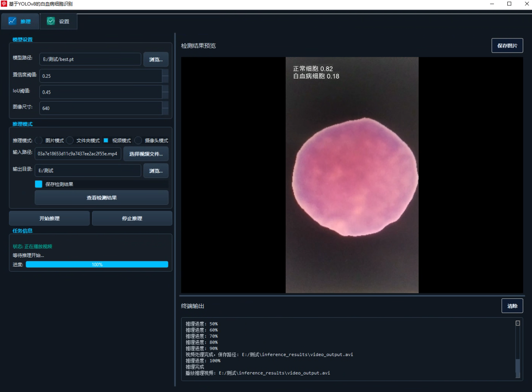Increase 置信度阈值 with up spinner arrow

165,72
